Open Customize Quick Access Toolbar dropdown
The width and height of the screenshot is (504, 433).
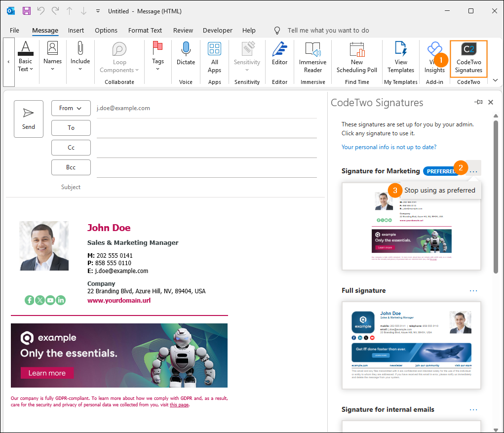[98, 11]
